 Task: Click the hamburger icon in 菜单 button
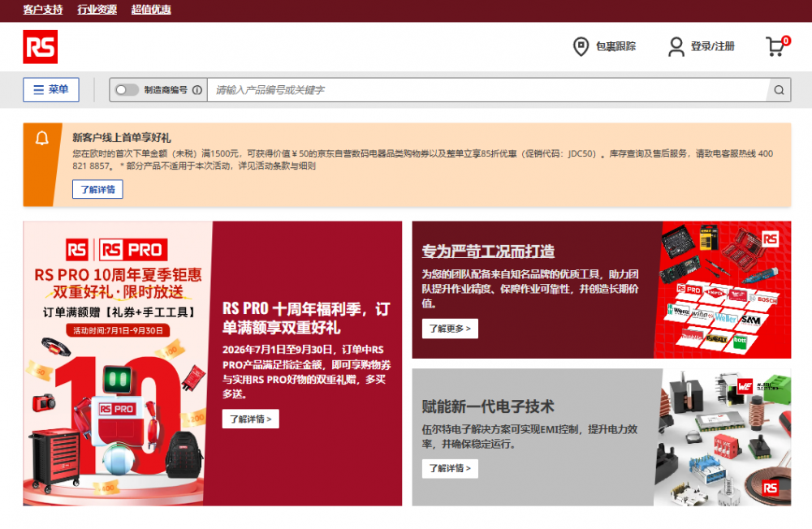(38, 89)
